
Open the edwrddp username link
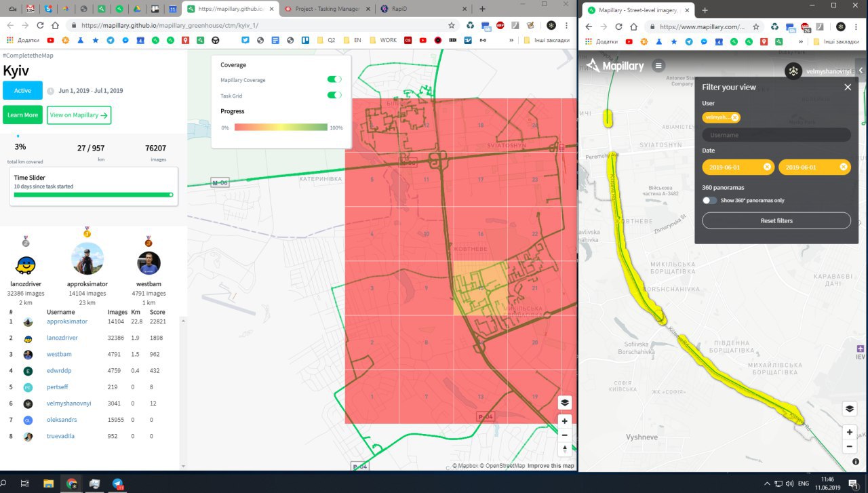(58, 371)
